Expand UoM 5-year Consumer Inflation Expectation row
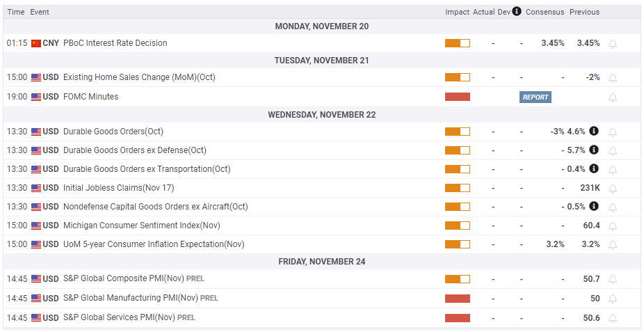The height and width of the screenshot is (332, 644). tap(154, 244)
